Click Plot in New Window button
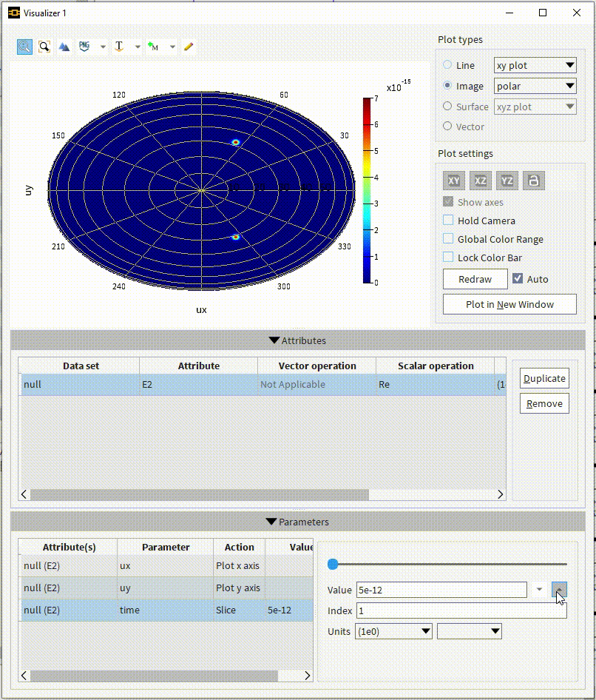Image resolution: width=596 pixels, height=700 pixels. 509,304
